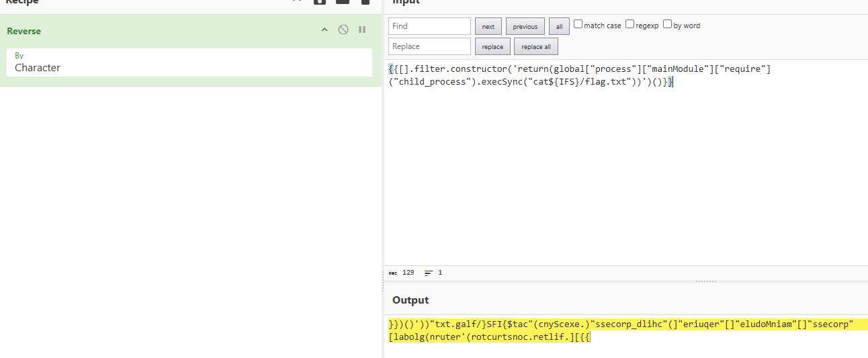Click inside the Input payload text
Screen dimensions: 868x358
pyautogui.click(x=578, y=75)
